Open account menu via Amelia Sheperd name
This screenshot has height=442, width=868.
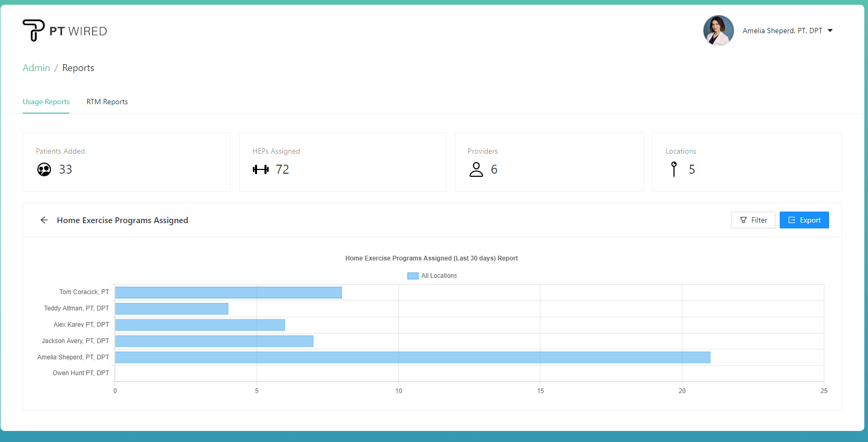tap(782, 31)
